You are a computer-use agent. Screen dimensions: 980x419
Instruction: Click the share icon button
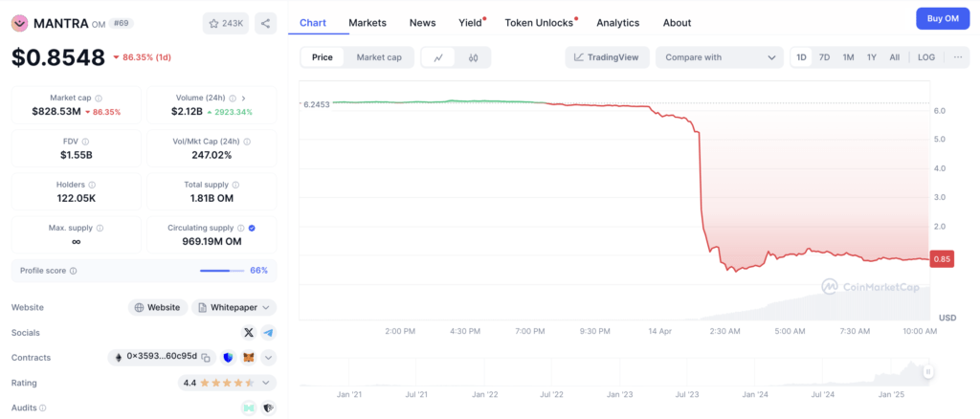266,23
